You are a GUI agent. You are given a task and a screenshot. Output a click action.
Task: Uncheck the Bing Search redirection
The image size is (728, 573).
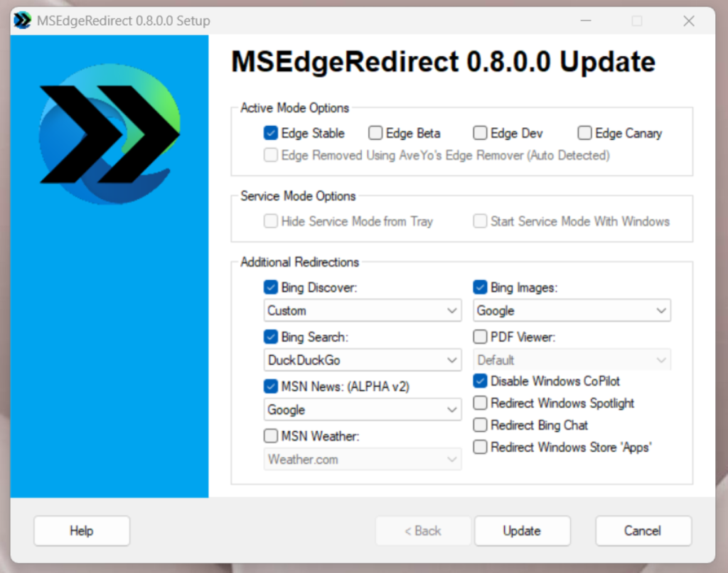[271, 337]
